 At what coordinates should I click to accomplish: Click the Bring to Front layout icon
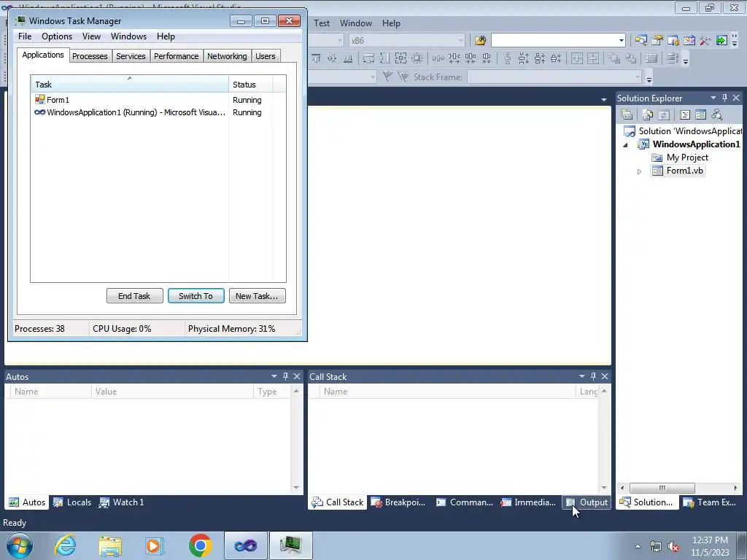coord(614,58)
